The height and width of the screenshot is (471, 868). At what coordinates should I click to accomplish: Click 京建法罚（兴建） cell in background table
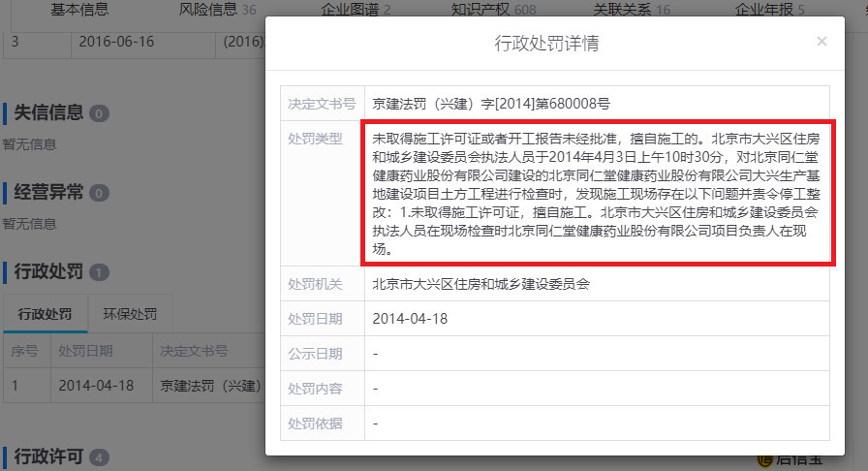point(210,386)
